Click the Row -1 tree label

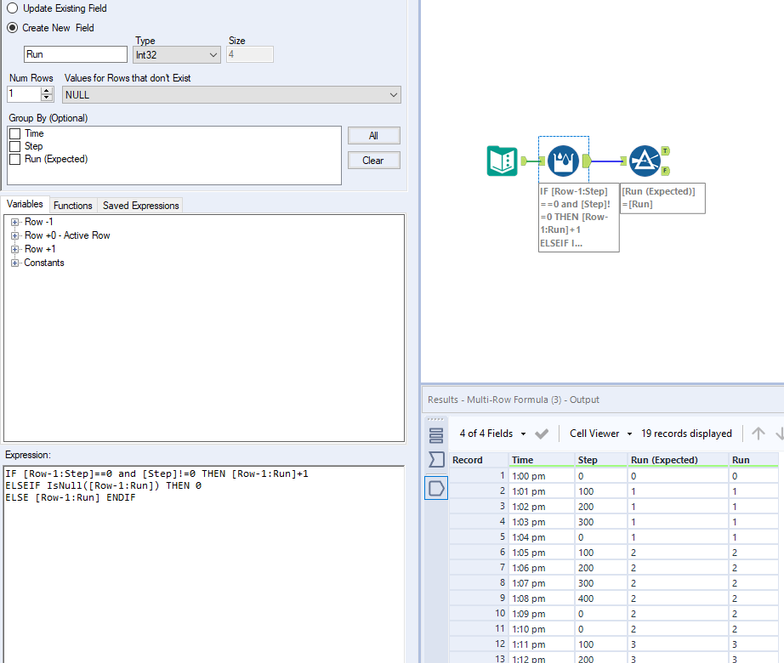38,222
